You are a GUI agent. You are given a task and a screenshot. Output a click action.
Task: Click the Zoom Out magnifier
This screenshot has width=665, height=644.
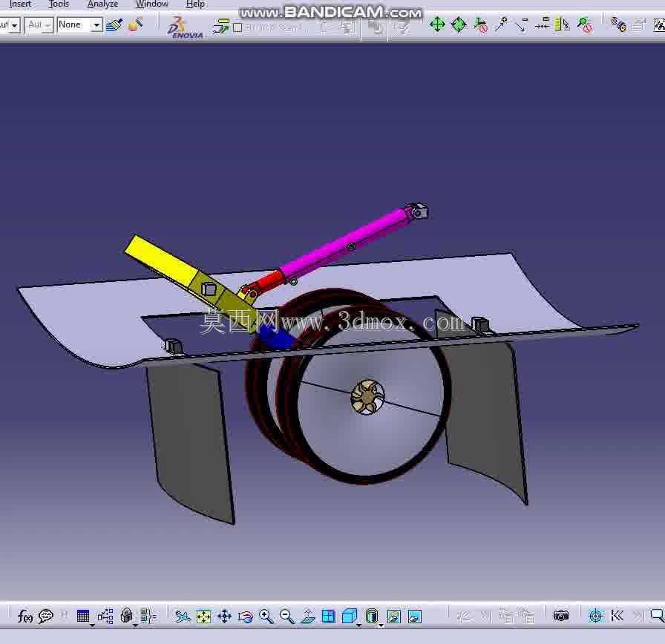[287, 616]
